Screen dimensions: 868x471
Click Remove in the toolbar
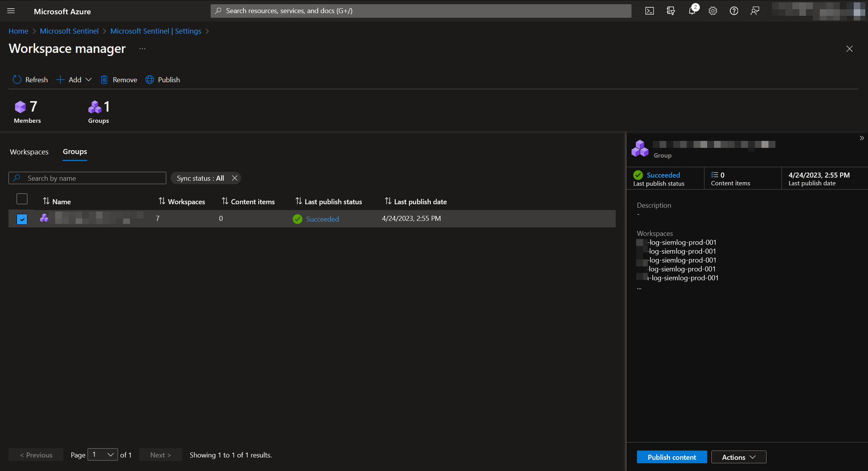(119, 80)
